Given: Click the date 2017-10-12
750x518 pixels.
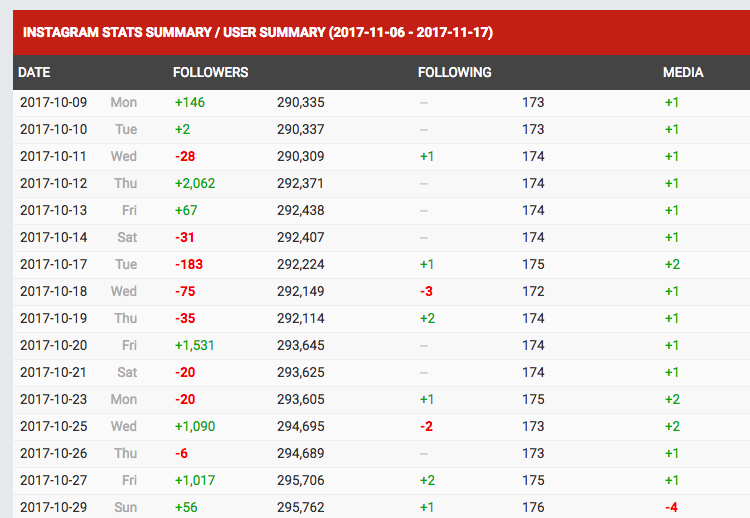Looking at the screenshot, I should [54, 183].
